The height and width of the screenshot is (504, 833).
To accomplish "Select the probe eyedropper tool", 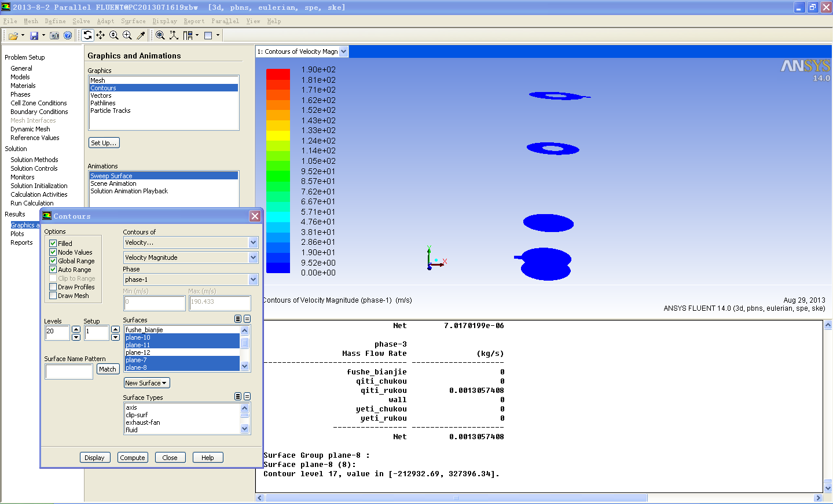I will pos(141,35).
